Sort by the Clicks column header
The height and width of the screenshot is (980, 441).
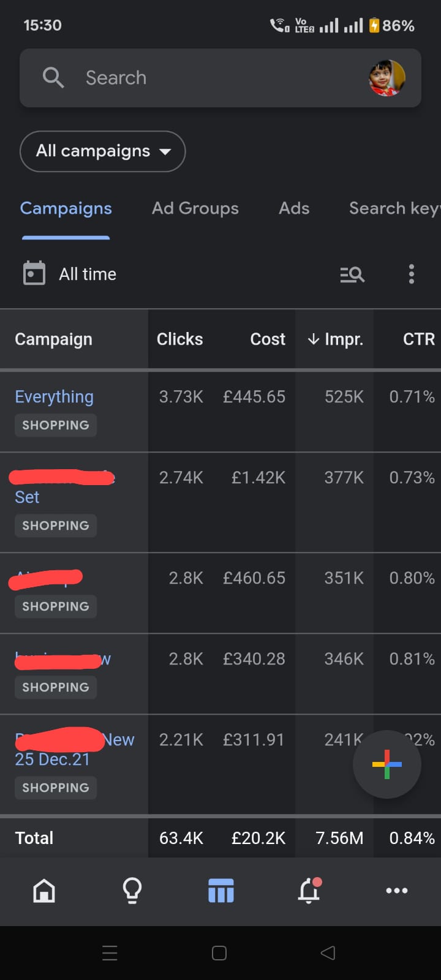pos(179,339)
